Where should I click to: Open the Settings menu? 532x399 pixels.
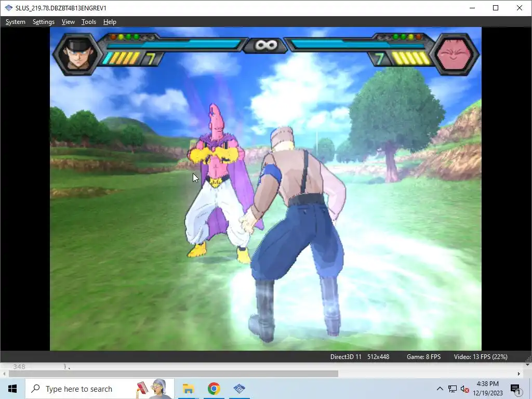pos(44,22)
